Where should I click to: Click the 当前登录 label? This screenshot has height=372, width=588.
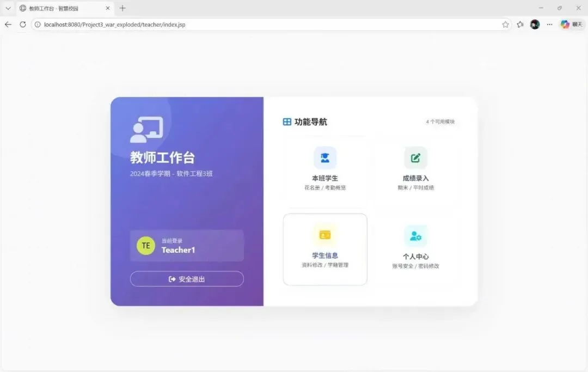pyautogui.click(x=171, y=241)
